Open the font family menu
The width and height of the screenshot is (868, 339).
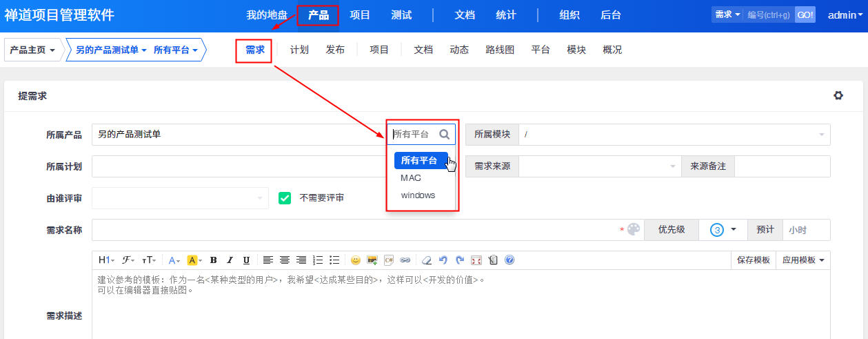click(128, 260)
